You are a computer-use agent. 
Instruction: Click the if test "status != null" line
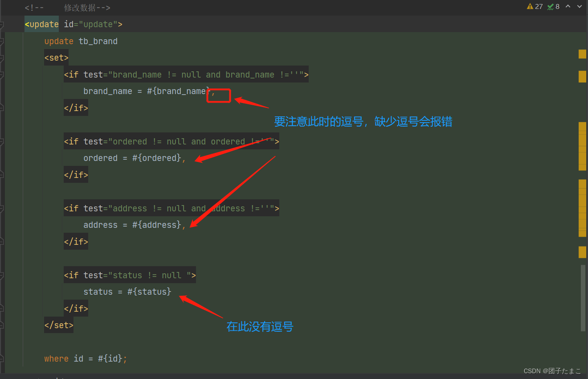click(130, 275)
